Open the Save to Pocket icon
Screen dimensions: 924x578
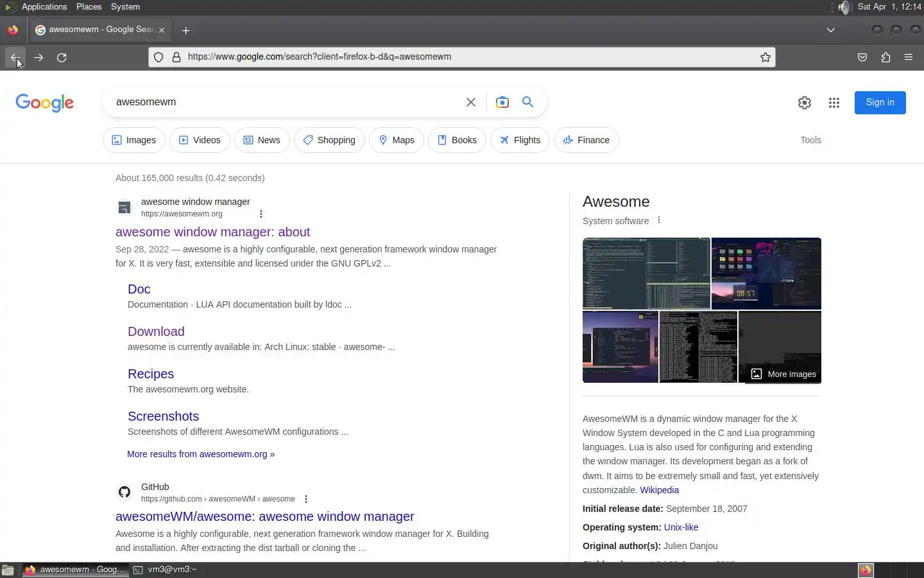point(862,57)
